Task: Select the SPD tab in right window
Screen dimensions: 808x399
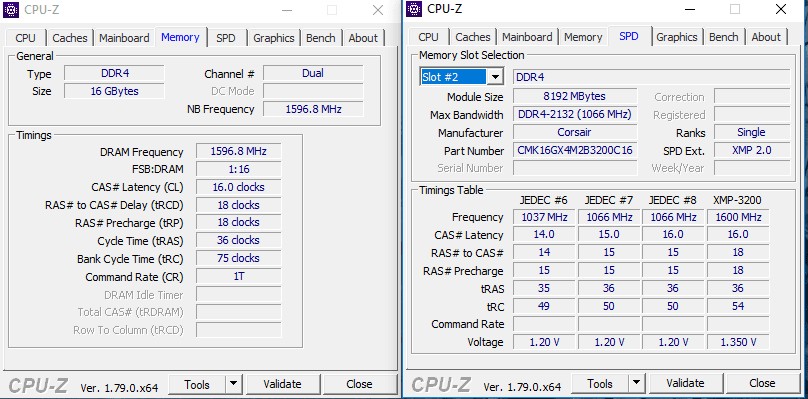Action: point(629,36)
